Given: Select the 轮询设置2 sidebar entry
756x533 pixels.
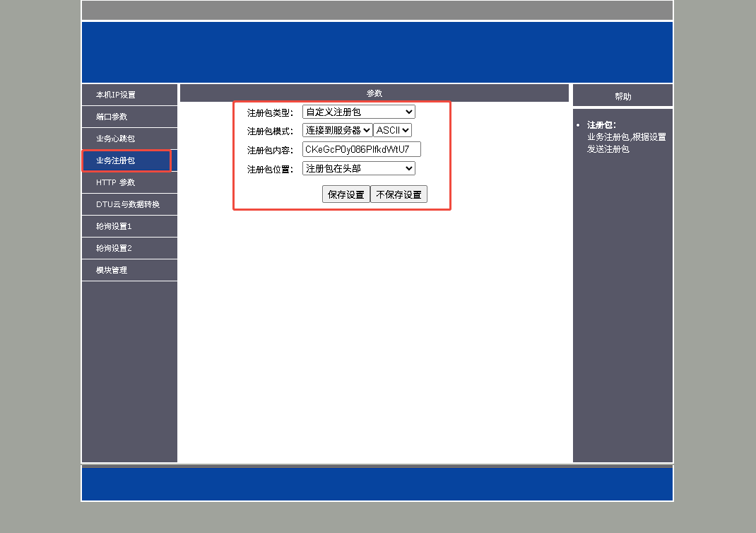Looking at the screenshot, I should pos(114,248).
